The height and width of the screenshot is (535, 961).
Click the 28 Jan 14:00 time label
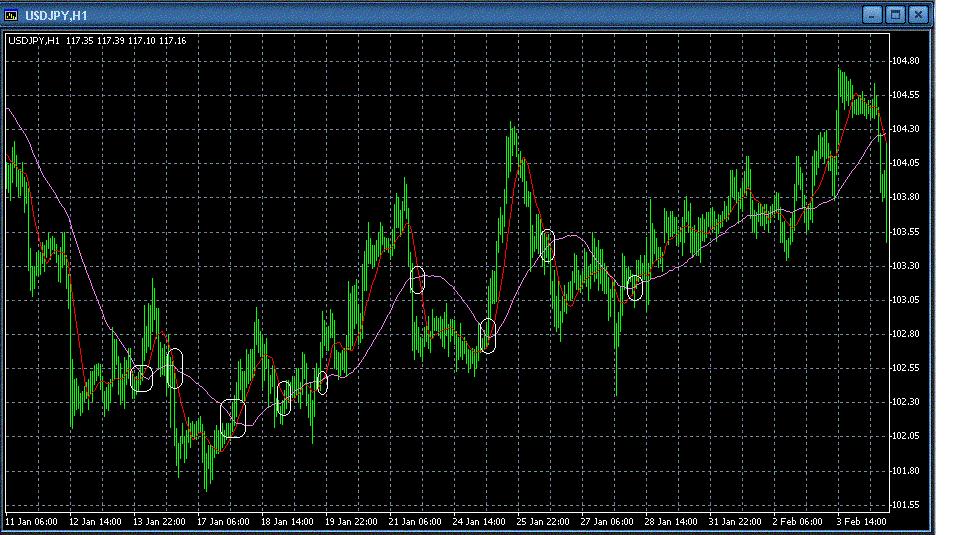click(x=670, y=522)
